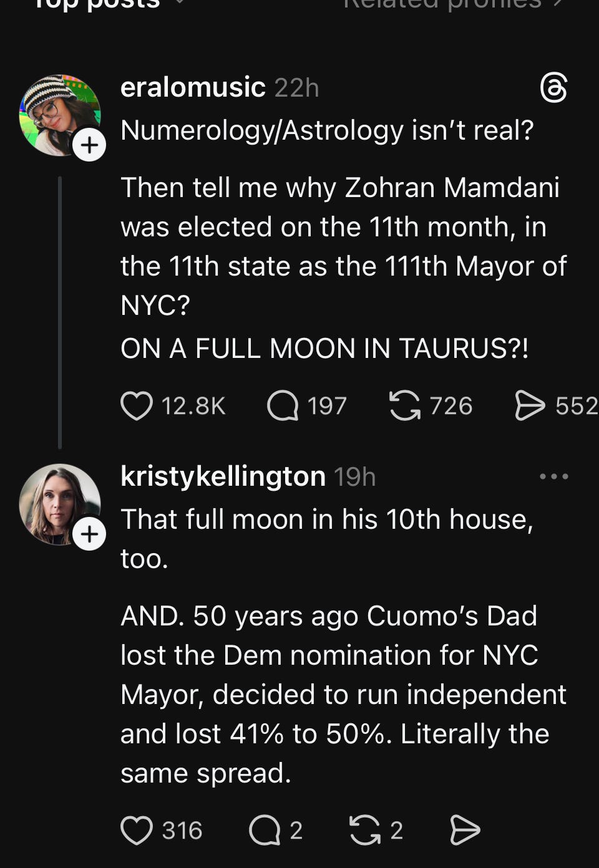Viewport: 599px width, 868px height.
Task: Like the eralomusic post
Action: pyautogui.click(x=137, y=406)
